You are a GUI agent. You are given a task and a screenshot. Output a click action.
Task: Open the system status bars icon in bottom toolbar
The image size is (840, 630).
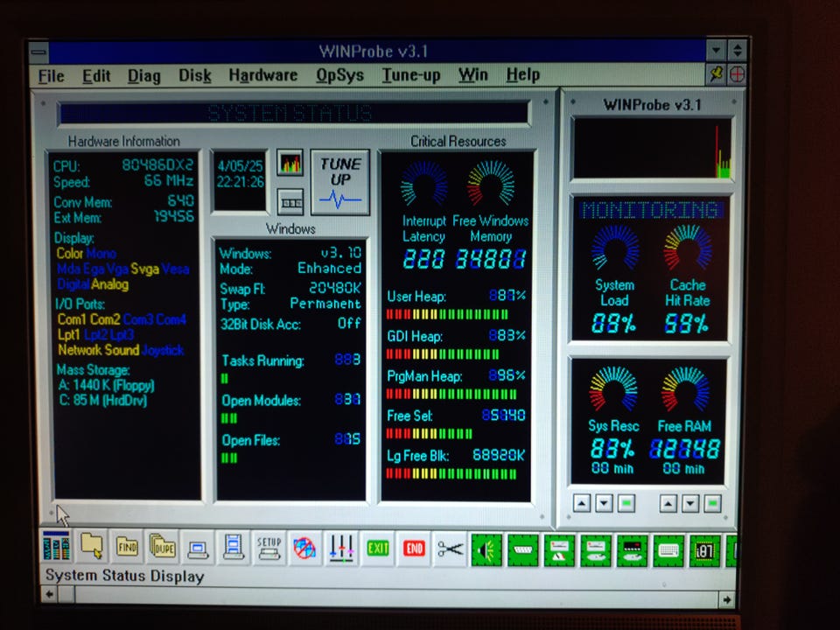pyautogui.click(x=56, y=546)
